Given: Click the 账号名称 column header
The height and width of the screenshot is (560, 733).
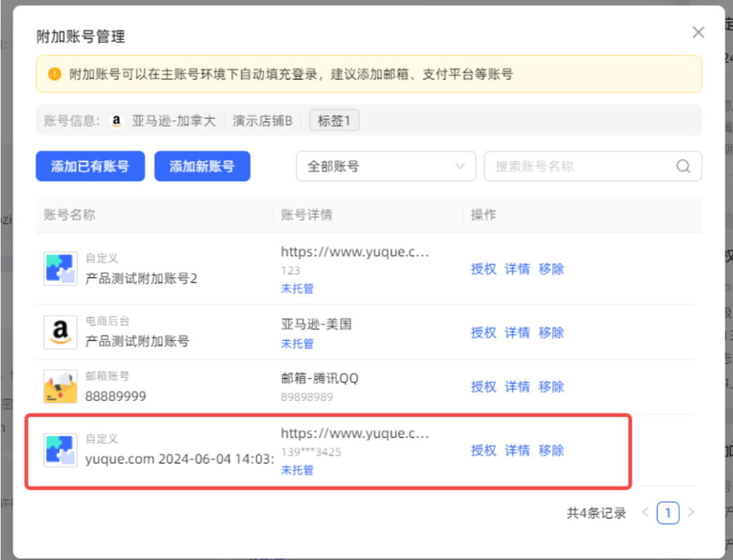Looking at the screenshot, I should coord(69,215).
